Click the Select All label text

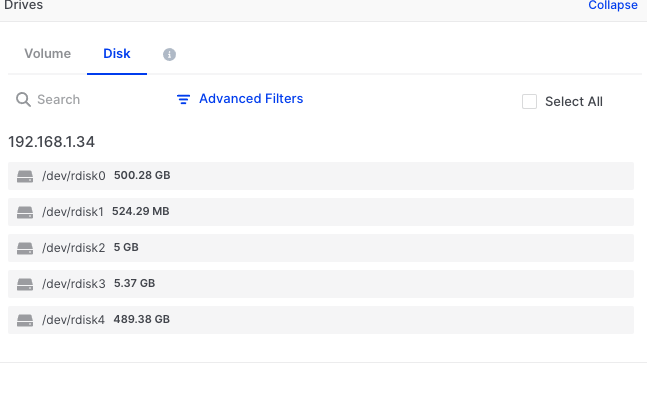(574, 101)
